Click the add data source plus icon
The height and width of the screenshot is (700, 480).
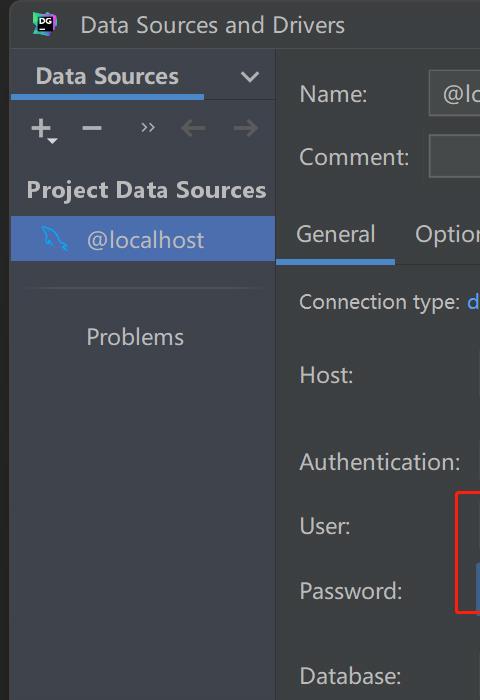[x=41, y=129]
